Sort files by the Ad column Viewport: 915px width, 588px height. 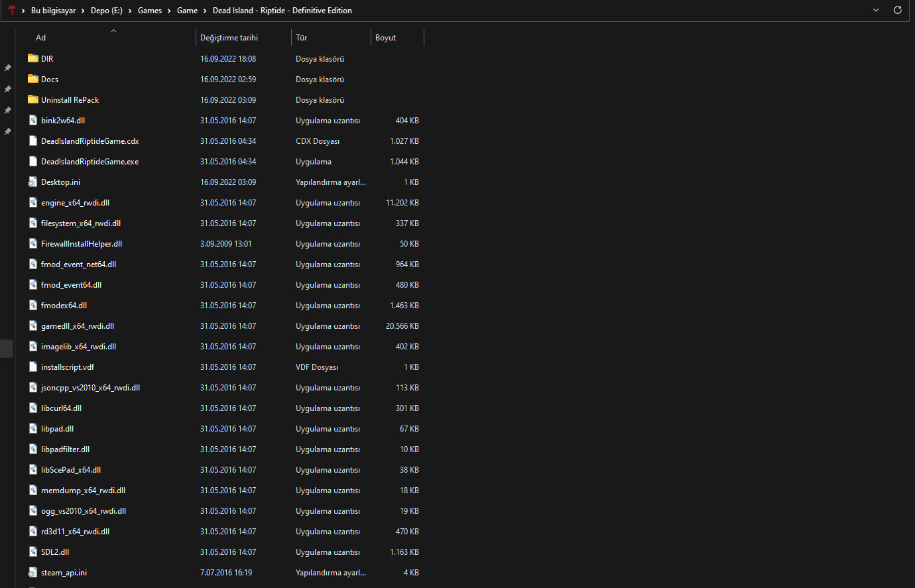pos(40,38)
